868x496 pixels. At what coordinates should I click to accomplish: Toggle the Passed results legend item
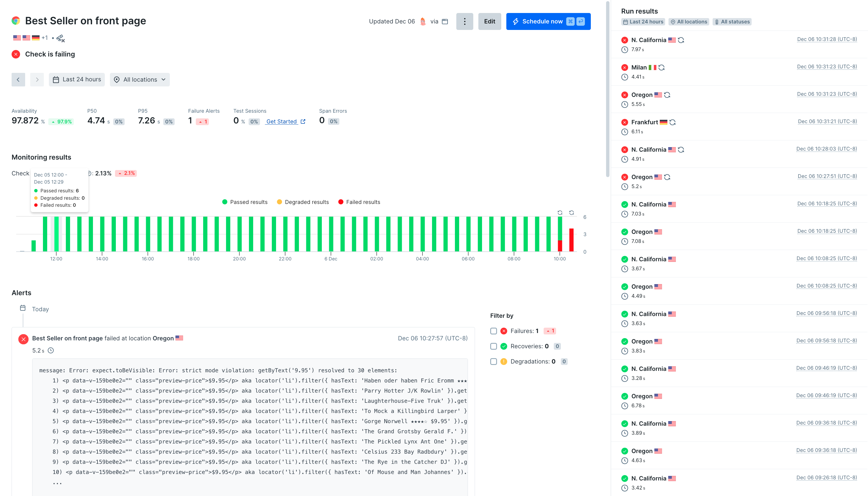pos(245,202)
